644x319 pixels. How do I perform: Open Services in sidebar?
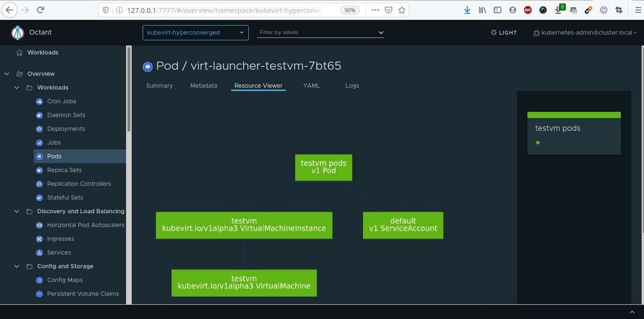(x=59, y=253)
